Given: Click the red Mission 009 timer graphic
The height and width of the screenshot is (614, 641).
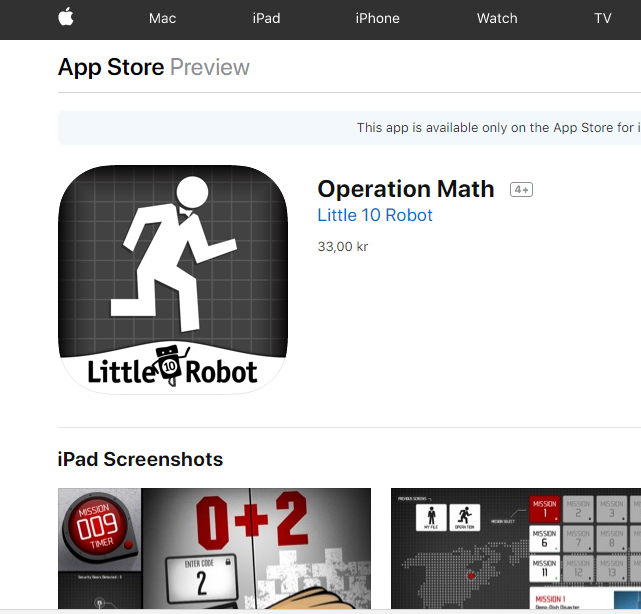Looking at the screenshot, I should [98, 526].
